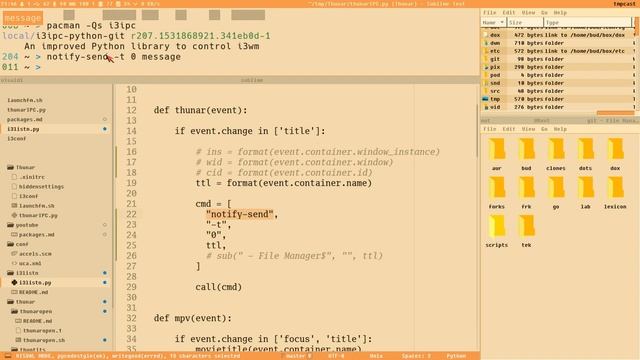640x360 pixels.
Task: Open the go folder icon
Action: click(x=556, y=187)
